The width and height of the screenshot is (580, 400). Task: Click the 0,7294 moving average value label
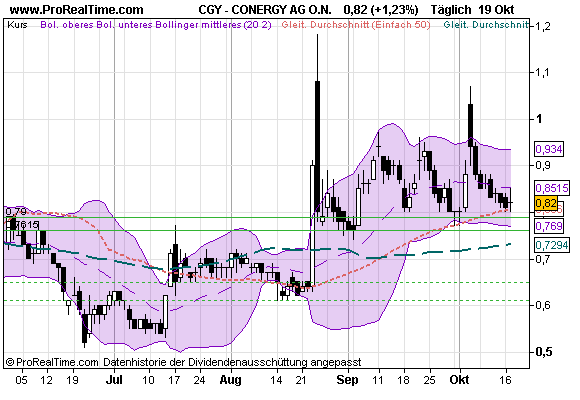click(x=552, y=245)
